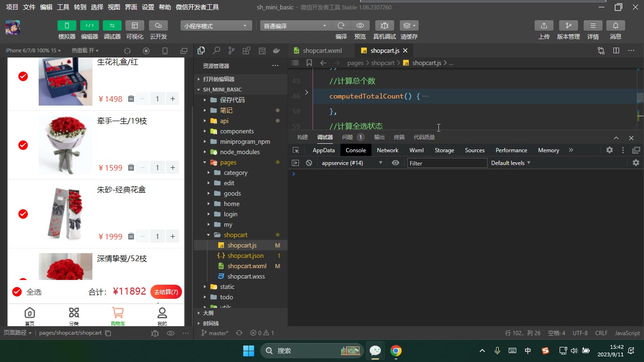Uncheck the 牵手一生/19枝 item checkbox
644x362 pixels.
pos(23,145)
